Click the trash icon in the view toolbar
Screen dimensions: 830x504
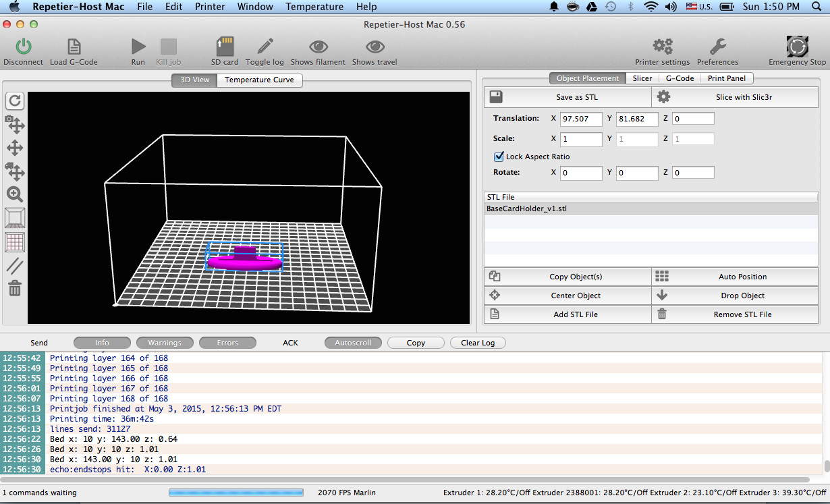[x=15, y=289]
